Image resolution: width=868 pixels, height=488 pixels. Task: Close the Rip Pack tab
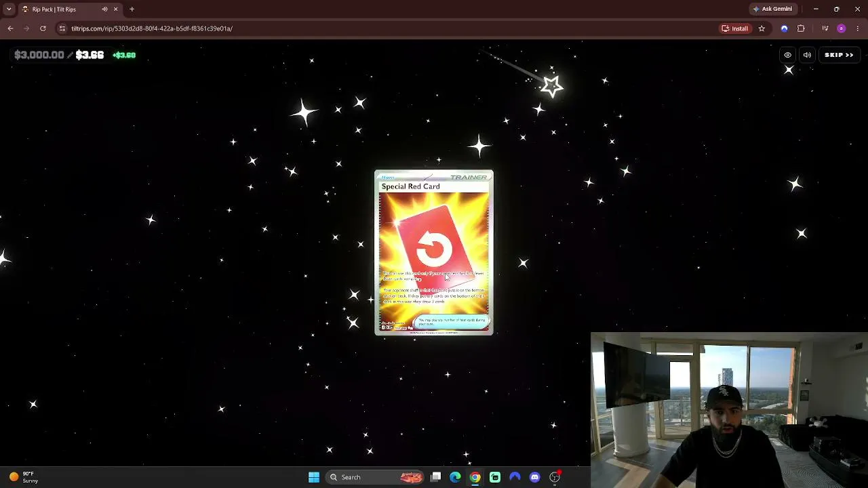click(115, 9)
